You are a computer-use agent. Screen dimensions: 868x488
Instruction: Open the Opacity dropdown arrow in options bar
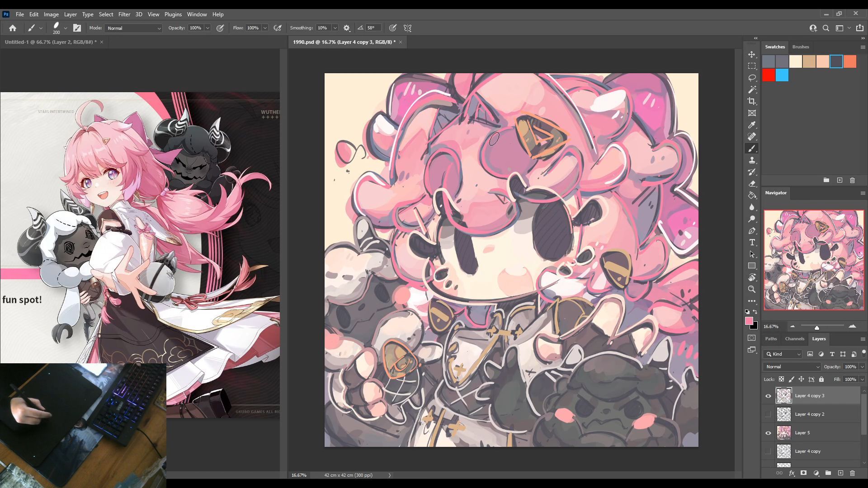click(x=208, y=28)
